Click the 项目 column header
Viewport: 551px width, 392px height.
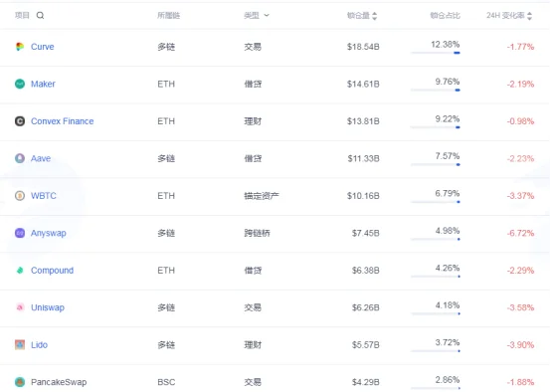coord(22,16)
